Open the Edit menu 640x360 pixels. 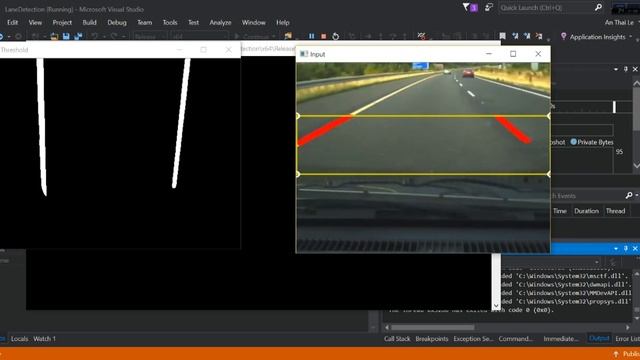coord(12,23)
